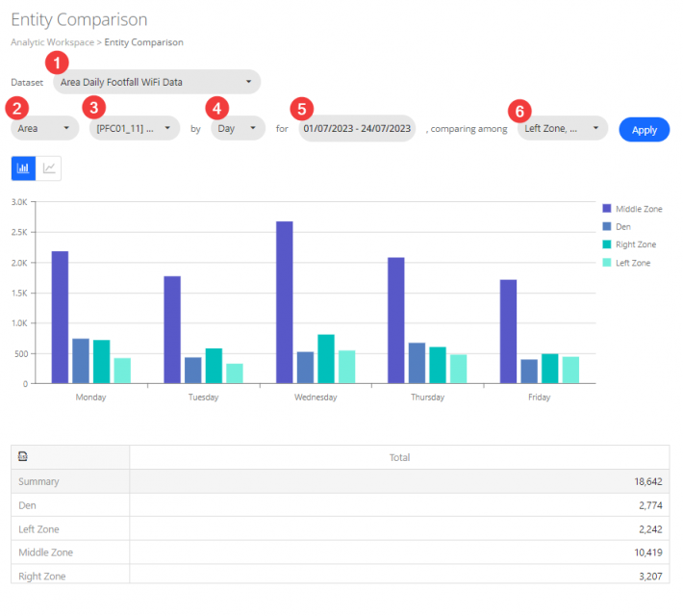The image size is (683, 616).
Task: Click red marker number 1
Action: pyautogui.click(x=59, y=63)
